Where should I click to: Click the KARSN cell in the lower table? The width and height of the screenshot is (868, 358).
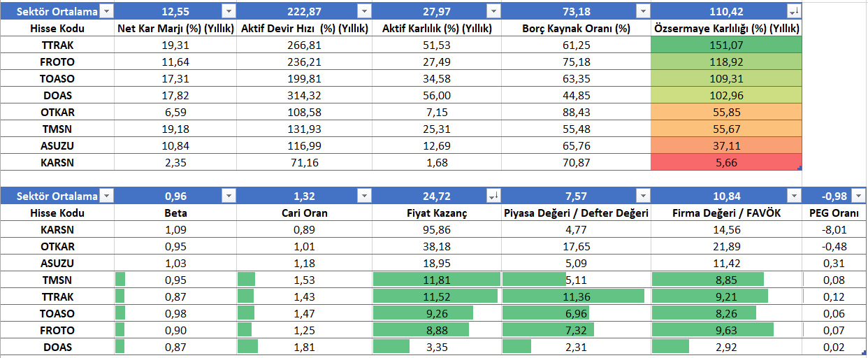[x=57, y=229]
